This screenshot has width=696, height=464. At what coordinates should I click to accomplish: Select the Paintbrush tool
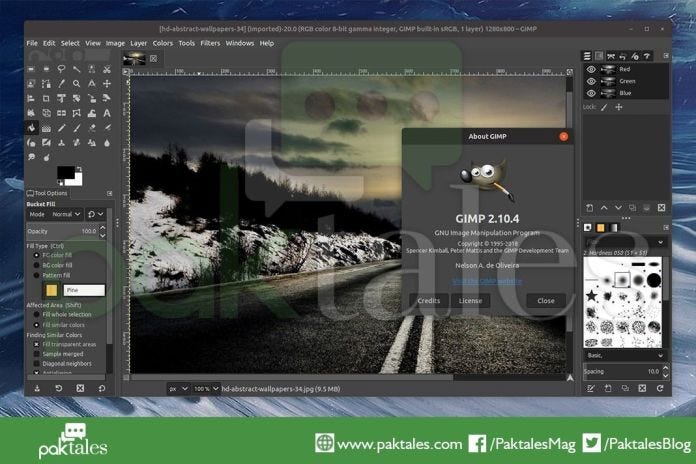(x=77, y=128)
